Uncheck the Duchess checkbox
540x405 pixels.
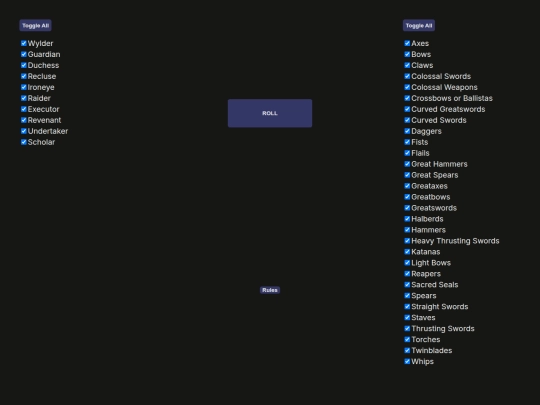click(x=24, y=65)
